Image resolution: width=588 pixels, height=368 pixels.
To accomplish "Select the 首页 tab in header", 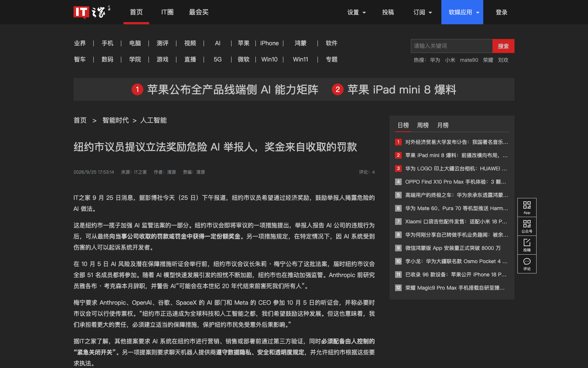I will [136, 12].
